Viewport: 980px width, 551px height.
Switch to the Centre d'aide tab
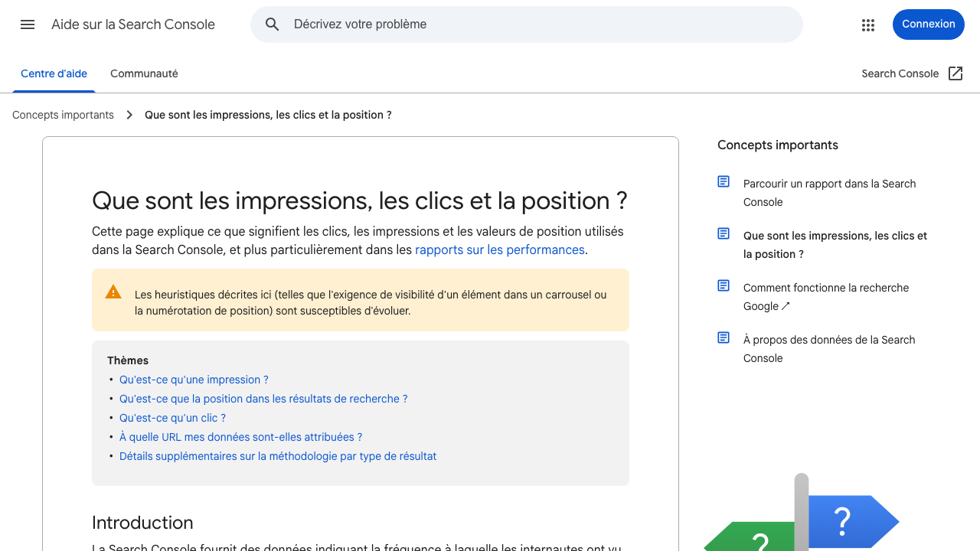tap(54, 73)
